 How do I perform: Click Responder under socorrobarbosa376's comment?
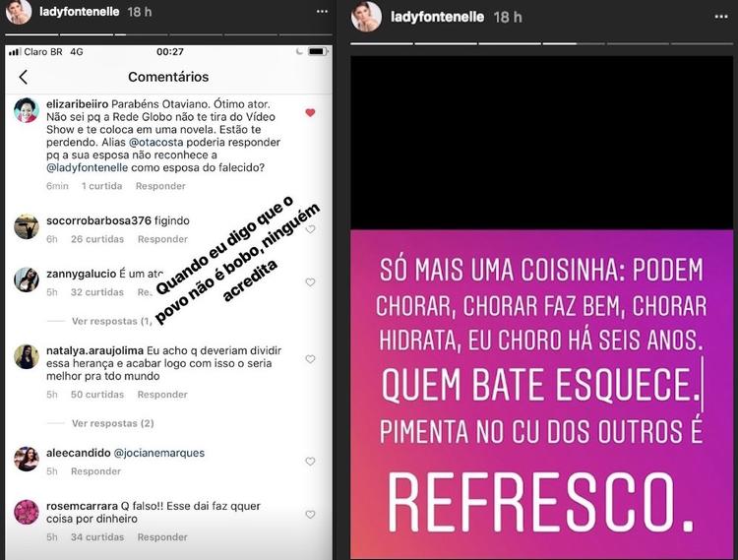click(x=162, y=239)
